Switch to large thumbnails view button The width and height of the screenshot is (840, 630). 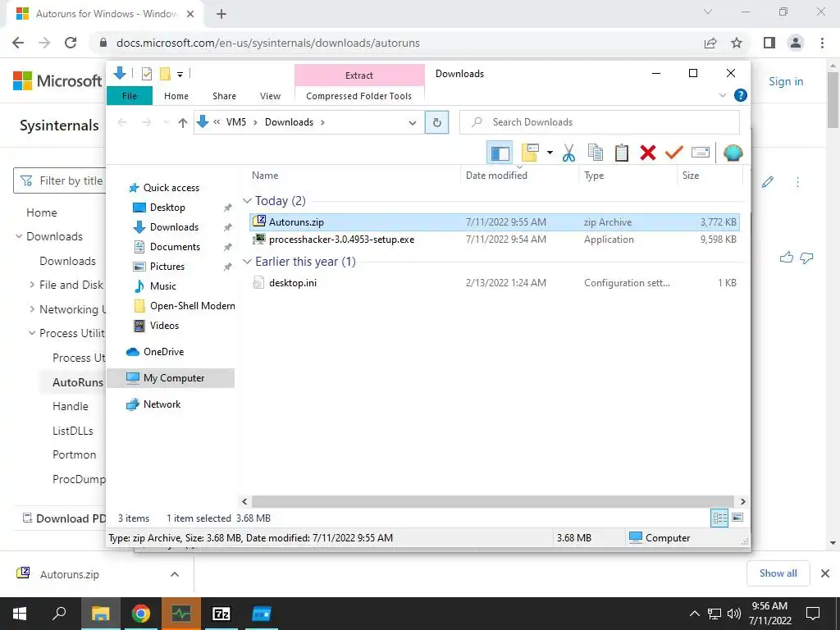(737, 518)
